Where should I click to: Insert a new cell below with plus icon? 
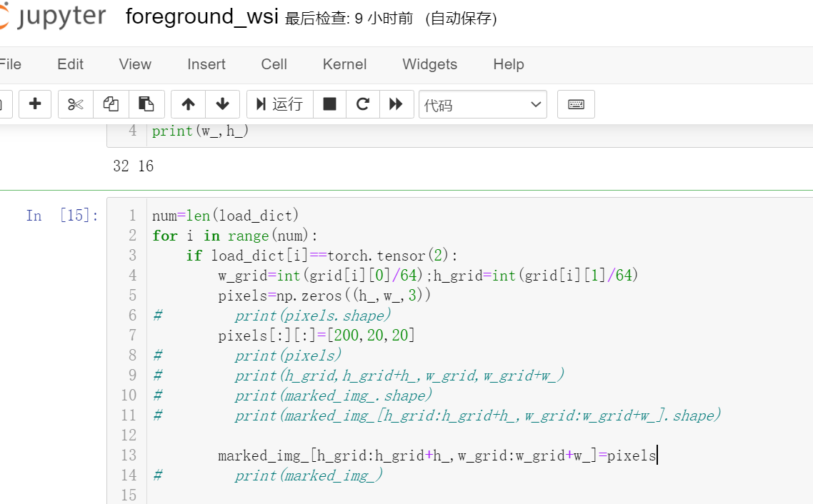(x=35, y=104)
